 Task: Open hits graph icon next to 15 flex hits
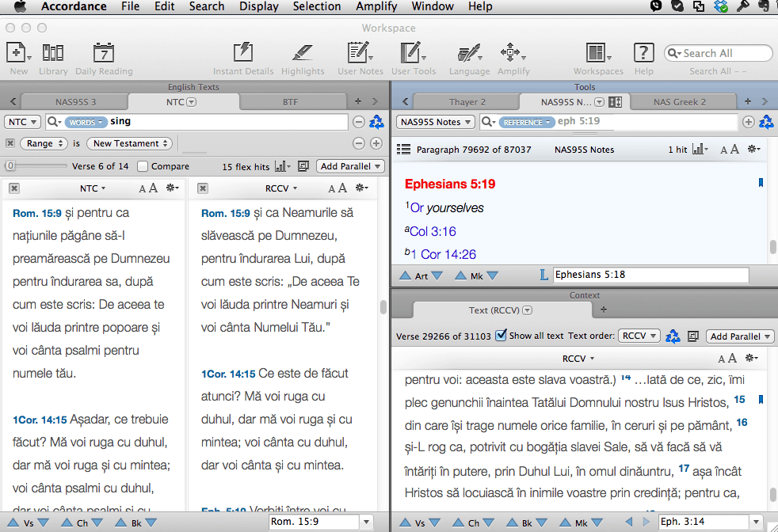coord(282,166)
